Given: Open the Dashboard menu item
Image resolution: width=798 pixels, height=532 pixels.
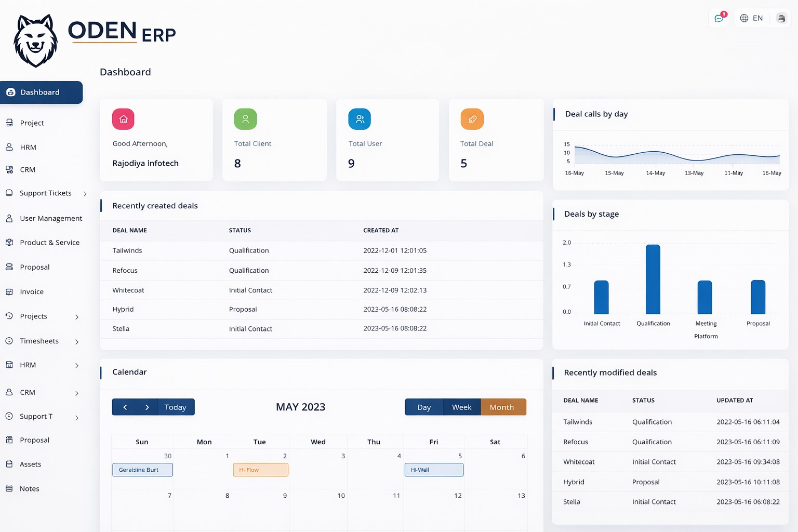Looking at the screenshot, I should 40,92.
